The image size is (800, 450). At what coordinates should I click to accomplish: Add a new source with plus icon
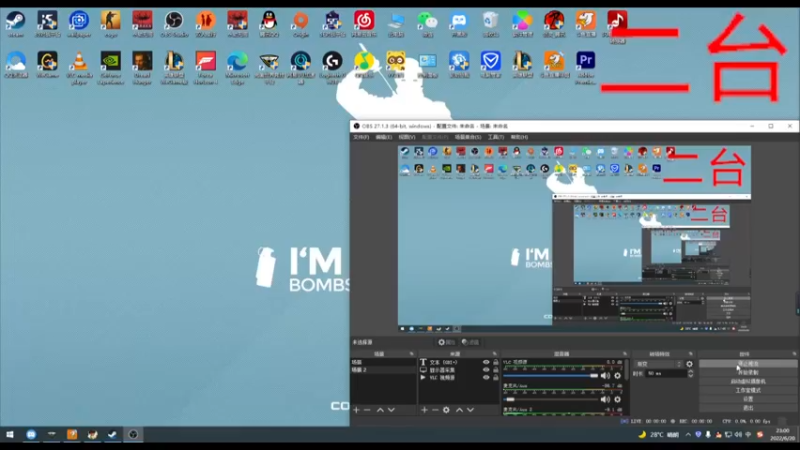[x=424, y=410]
